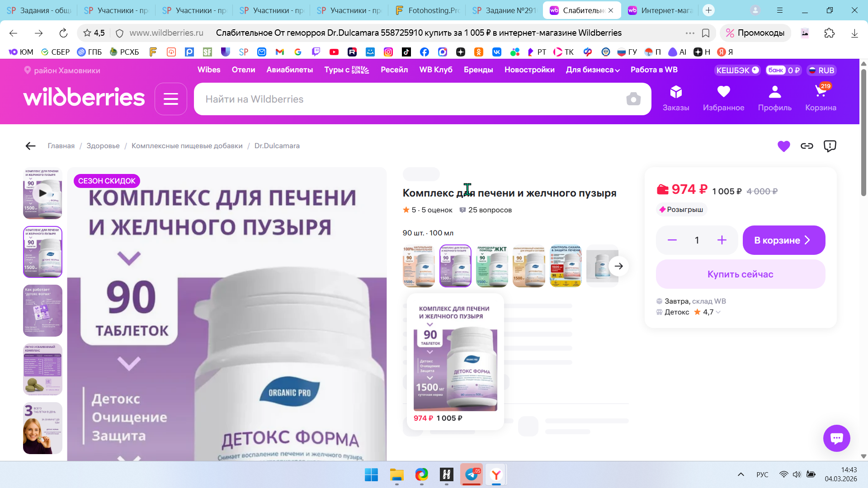Increase quantity with plus button
Screen dimensions: 868x488
pos(722,240)
